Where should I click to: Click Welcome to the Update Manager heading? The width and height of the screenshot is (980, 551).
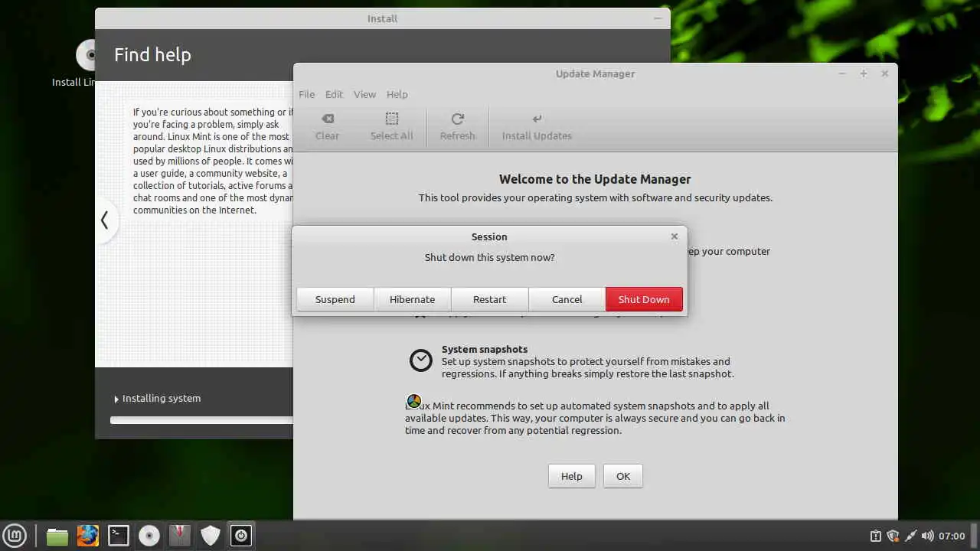tap(595, 179)
